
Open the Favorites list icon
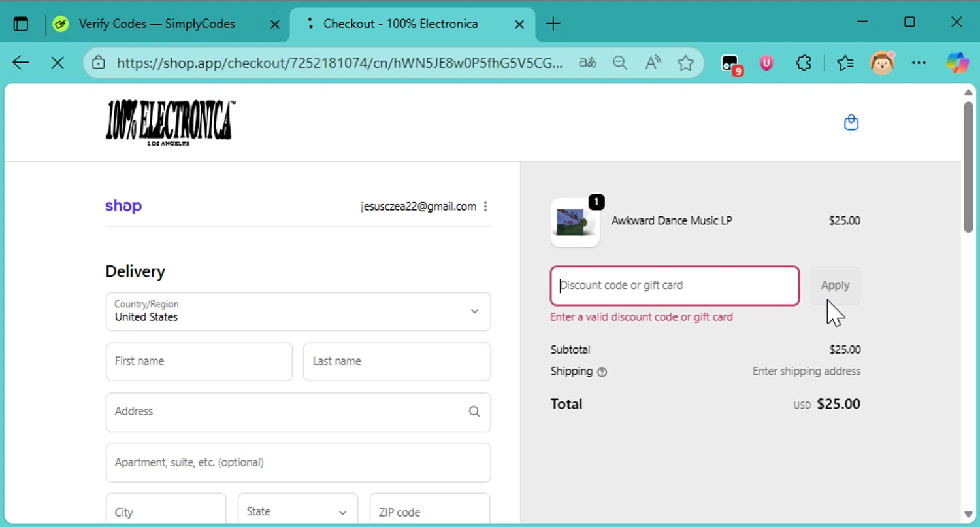845,63
